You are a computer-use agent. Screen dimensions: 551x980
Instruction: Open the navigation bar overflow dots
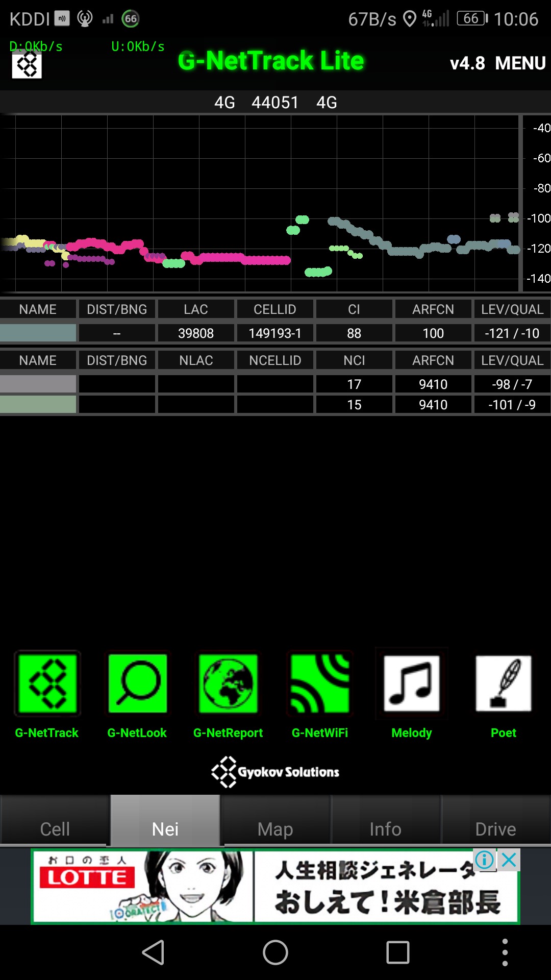(x=505, y=952)
